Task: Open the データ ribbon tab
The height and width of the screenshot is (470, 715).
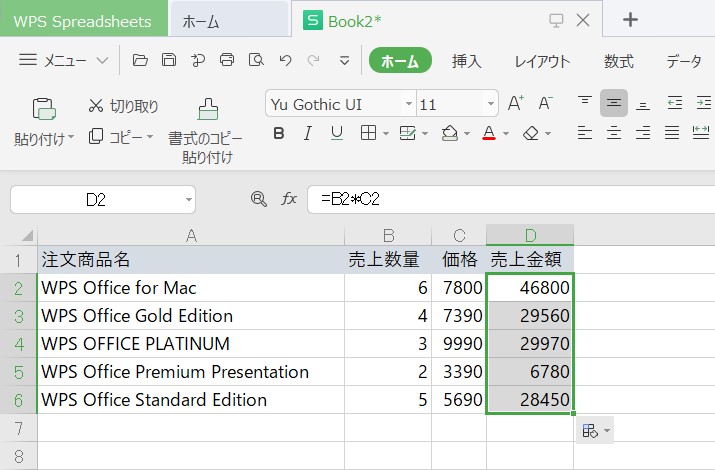Action: pos(684,61)
